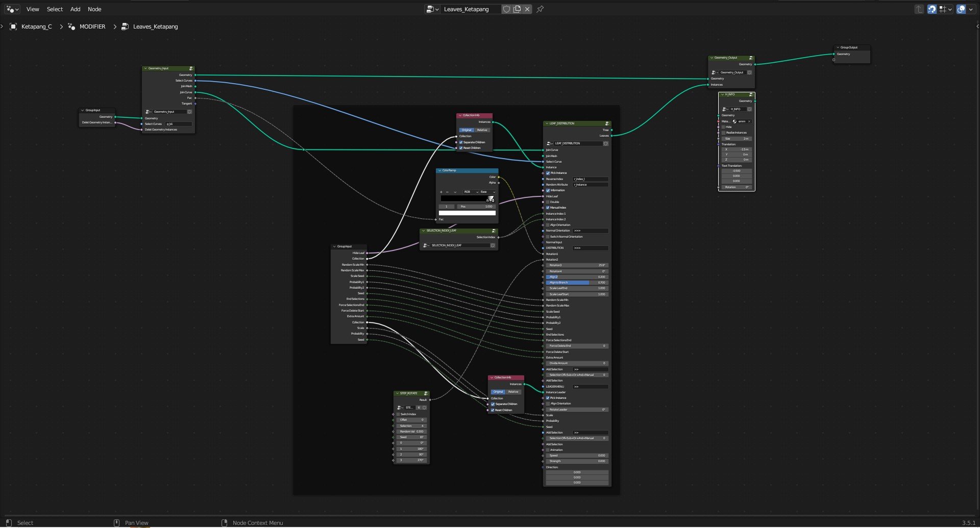980x528 pixels.
Task: Enable Switch Index in STEP_ROTATE node
Action: coord(398,414)
